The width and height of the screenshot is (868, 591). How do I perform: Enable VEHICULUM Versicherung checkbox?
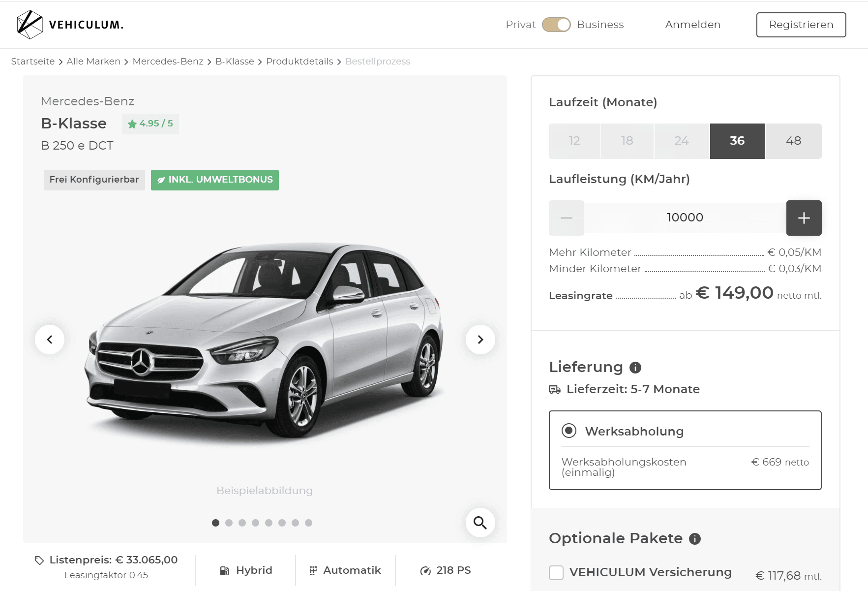click(556, 573)
